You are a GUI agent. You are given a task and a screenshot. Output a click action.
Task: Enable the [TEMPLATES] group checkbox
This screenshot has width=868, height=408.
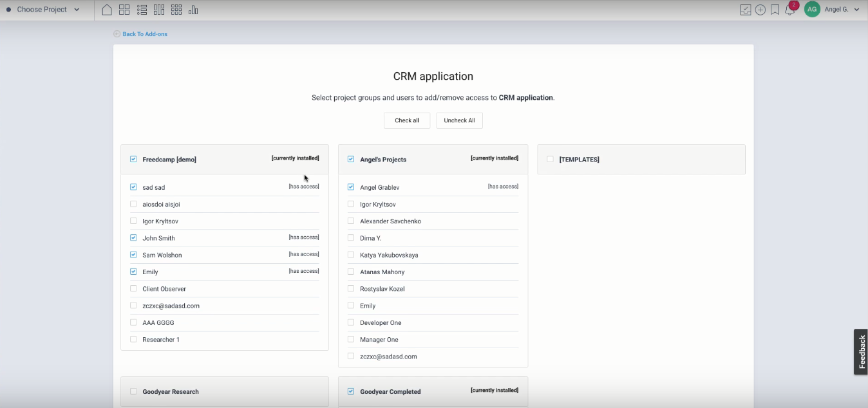[550, 159]
